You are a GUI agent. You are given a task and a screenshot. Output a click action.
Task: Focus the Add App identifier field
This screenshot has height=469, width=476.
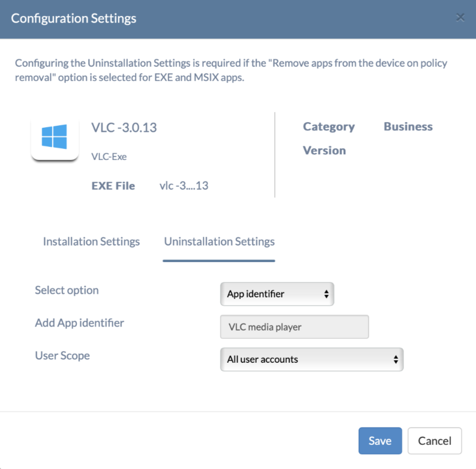pos(294,327)
